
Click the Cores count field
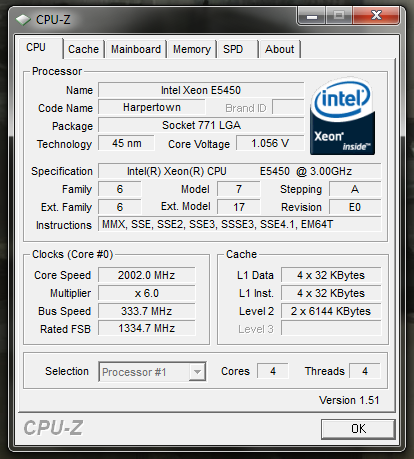click(x=273, y=371)
